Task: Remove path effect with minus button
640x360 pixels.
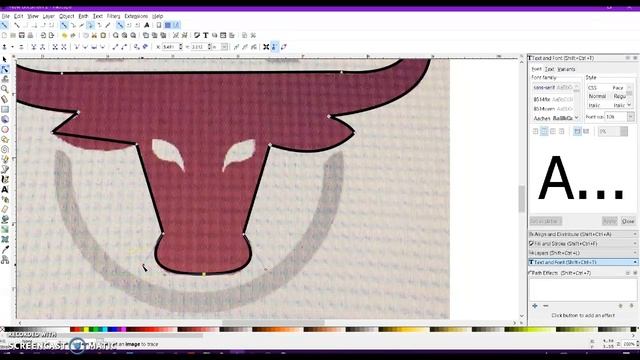Action: pyautogui.click(x=546, y=306)
